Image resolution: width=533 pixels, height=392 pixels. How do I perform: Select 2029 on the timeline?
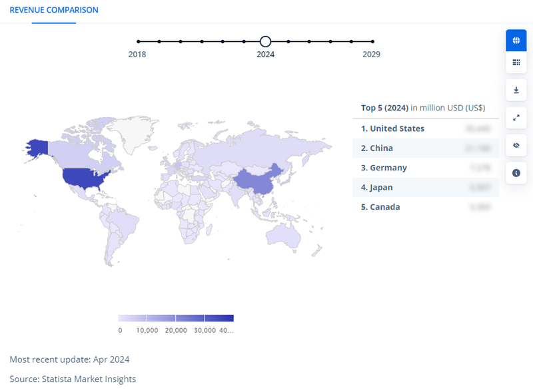372,42
